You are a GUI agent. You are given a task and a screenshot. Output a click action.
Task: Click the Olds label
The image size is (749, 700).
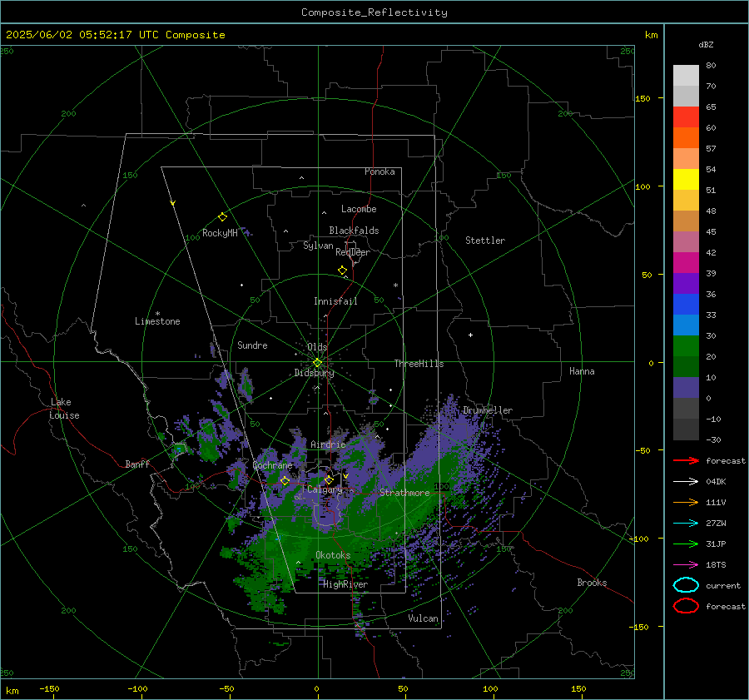pos(317,347)
